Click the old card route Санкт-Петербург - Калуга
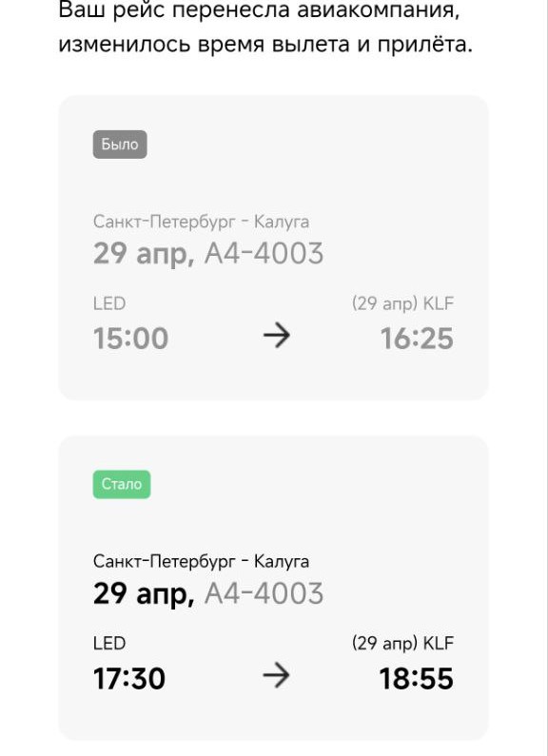548x756 pixels. pyautogui.click(x=201, y=222)
